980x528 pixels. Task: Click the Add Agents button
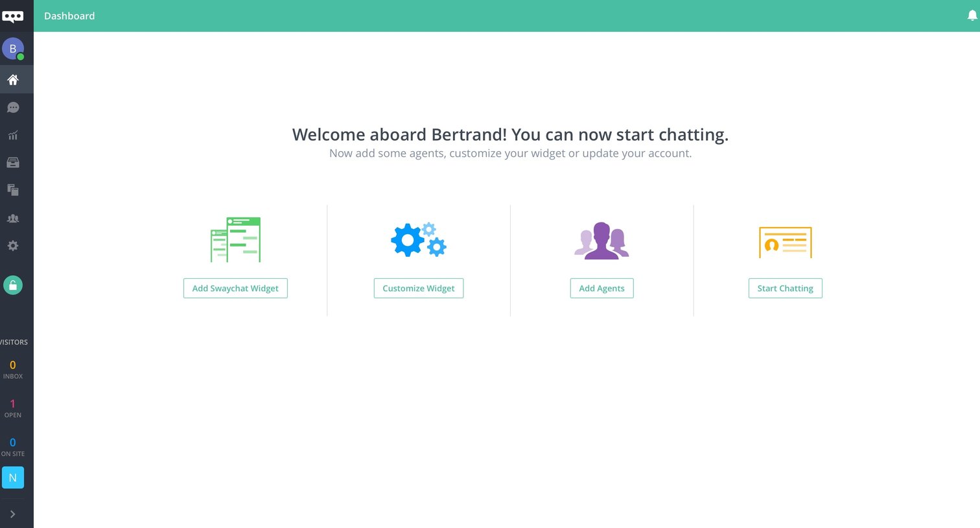602,289
